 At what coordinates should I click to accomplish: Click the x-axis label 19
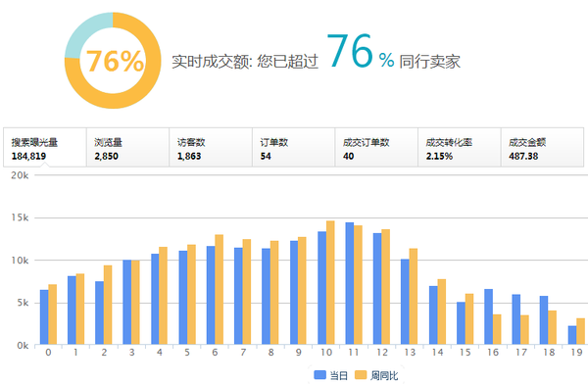[576, 353]
